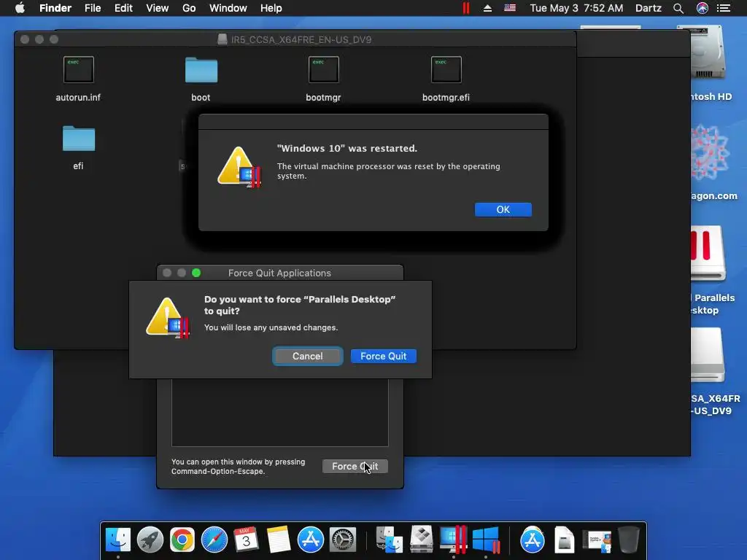
Task: Open the Notes app in Dock
Action: point(278,540)
